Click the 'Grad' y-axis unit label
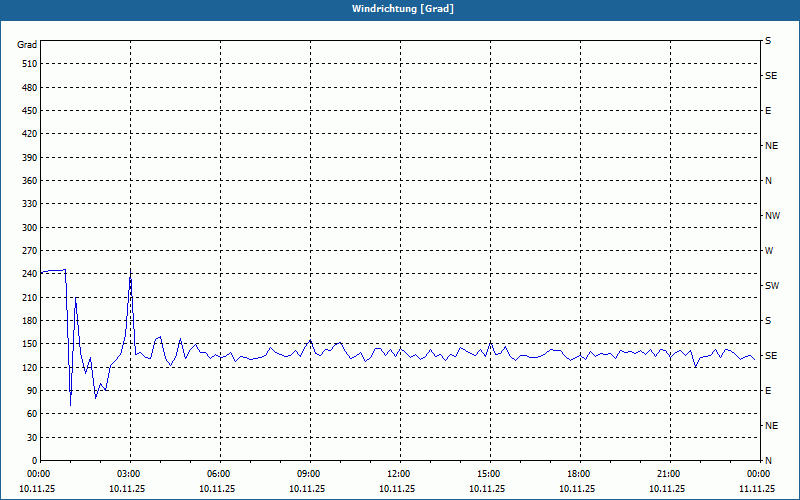The height and width of the screenshot is (500, 800). pyautogui.click(x=27, y=45)
